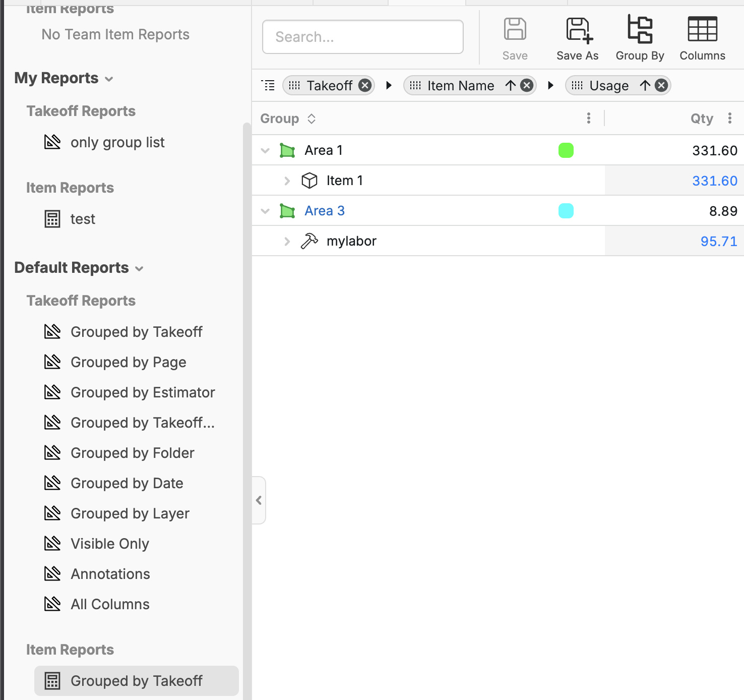Remove the Usage grouping chip
This screenshot has width=744, height=700.
tap(661, 86)
